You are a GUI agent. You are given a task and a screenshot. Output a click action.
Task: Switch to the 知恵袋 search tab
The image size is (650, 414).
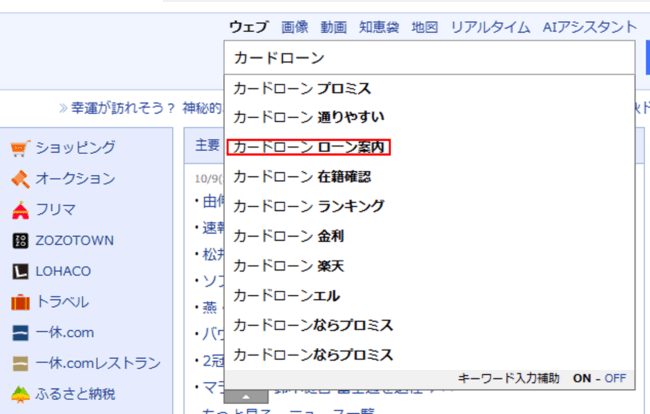[379, 27]
